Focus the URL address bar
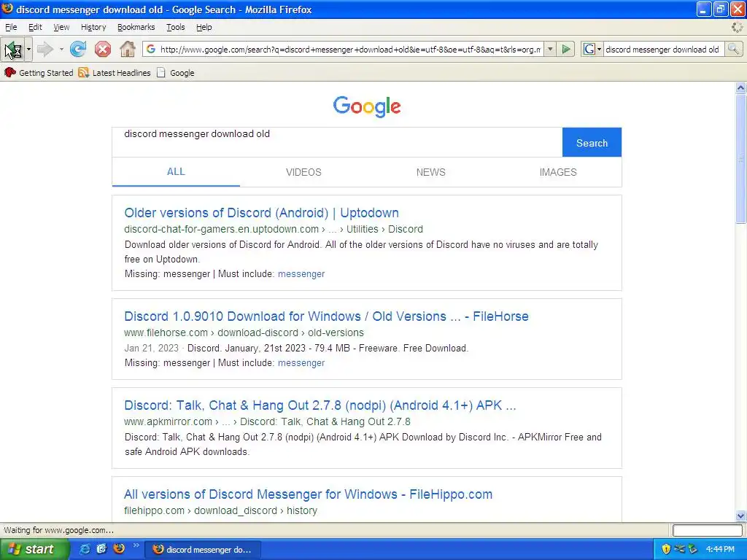 351,49
